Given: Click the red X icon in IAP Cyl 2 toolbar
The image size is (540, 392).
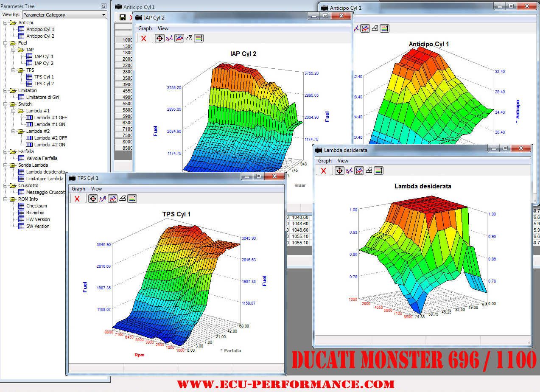Looking at the screenshot, I should 144,38.
